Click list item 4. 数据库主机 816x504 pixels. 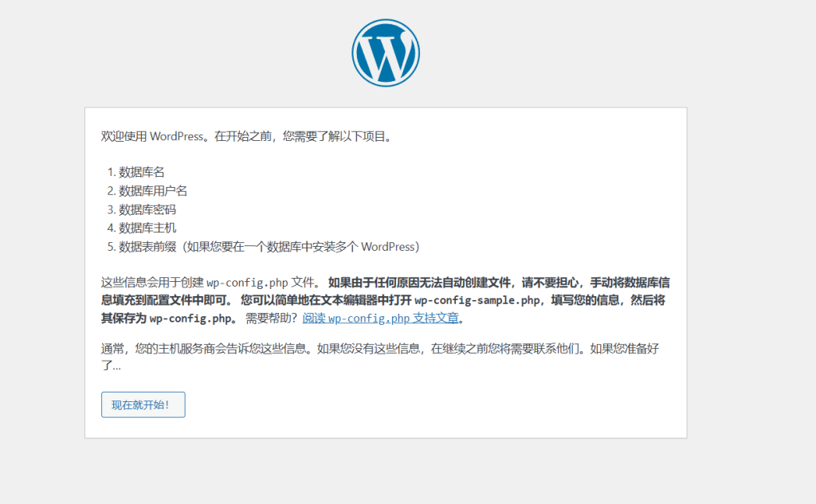[142, 228]
